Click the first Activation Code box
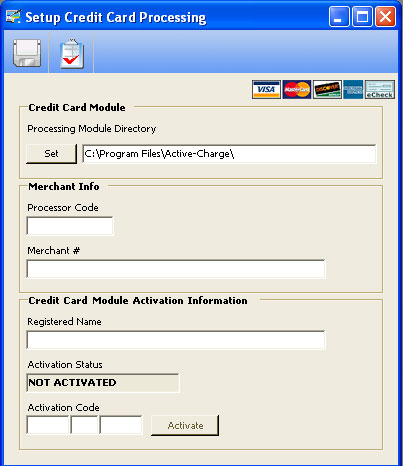Viewport: 403px width, 466px height. pyautogui.click(x=48, y=425)
